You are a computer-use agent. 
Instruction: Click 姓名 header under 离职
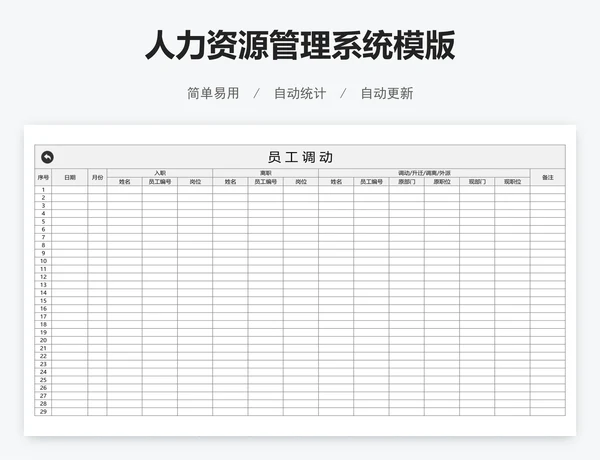230,182
